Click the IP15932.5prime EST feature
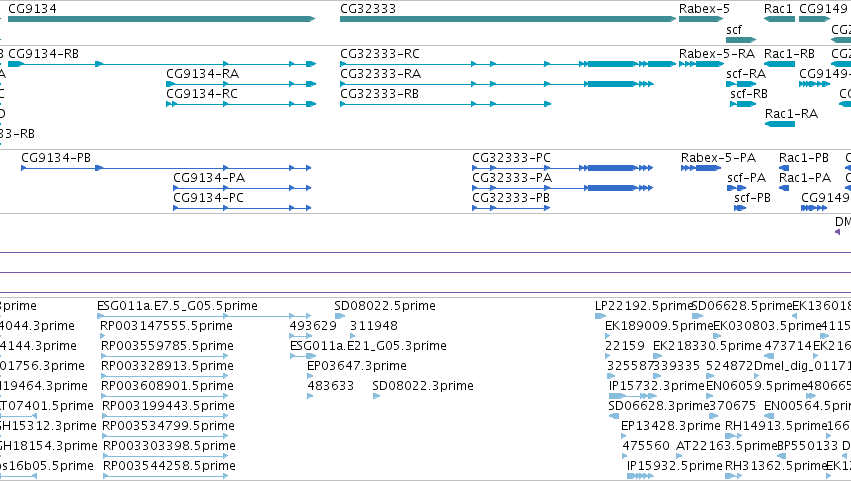Viewport: 851px width, 481px height. tap(640, 476)
